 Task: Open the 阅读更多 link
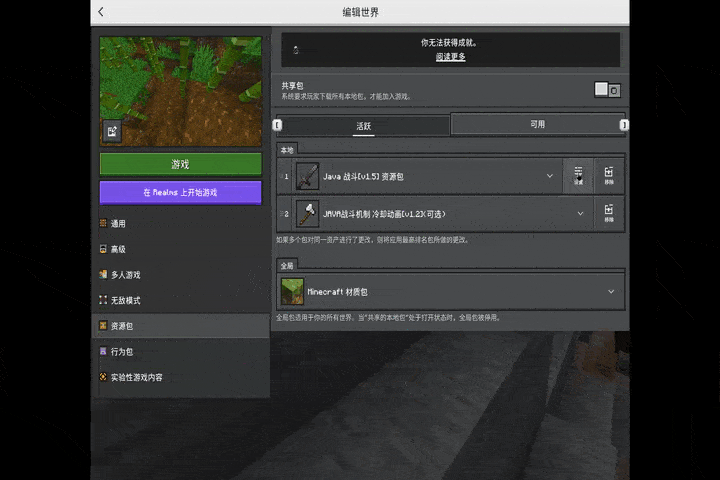click(450, 57)
